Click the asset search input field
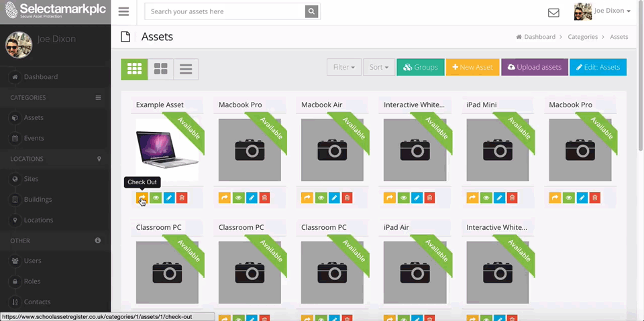 pyautogui.click(x=225, y=11)
